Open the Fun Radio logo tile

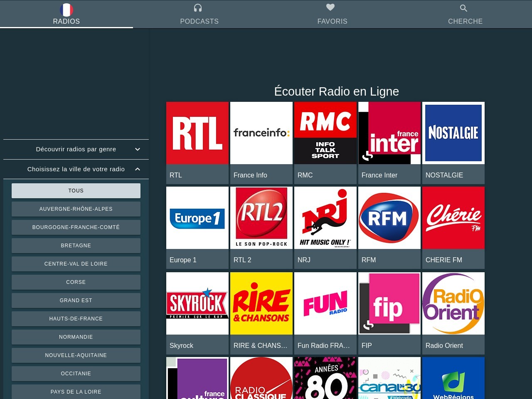tap(325, 303)
